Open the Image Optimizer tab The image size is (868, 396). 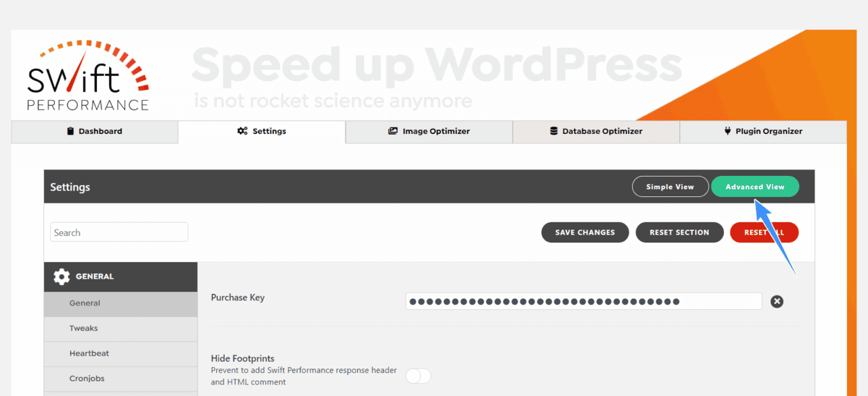click(429, 131)
